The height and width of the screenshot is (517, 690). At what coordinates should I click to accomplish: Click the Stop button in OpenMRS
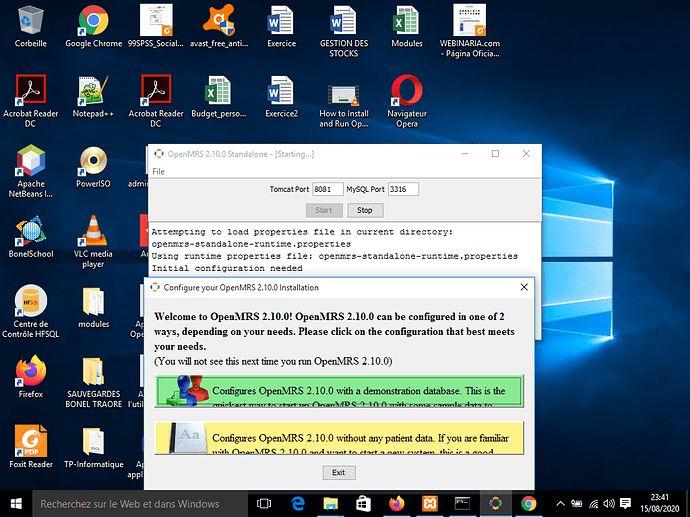[x=365, y=210]
